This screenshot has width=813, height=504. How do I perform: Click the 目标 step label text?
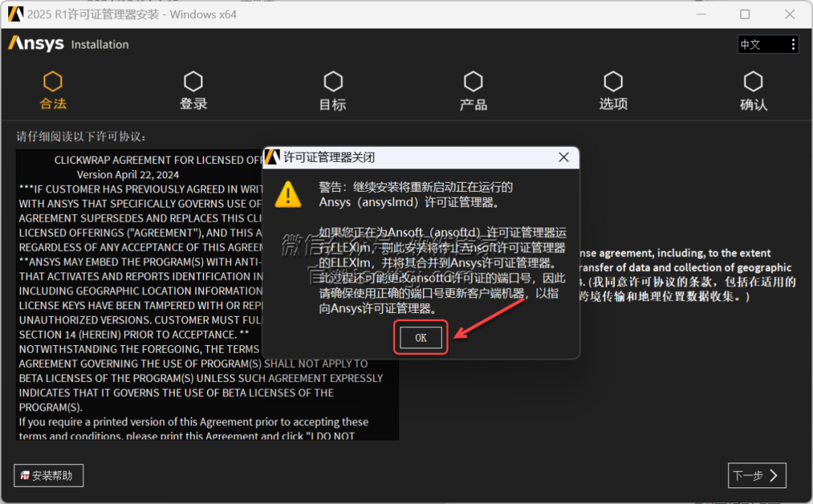click(x=333, y=105)
